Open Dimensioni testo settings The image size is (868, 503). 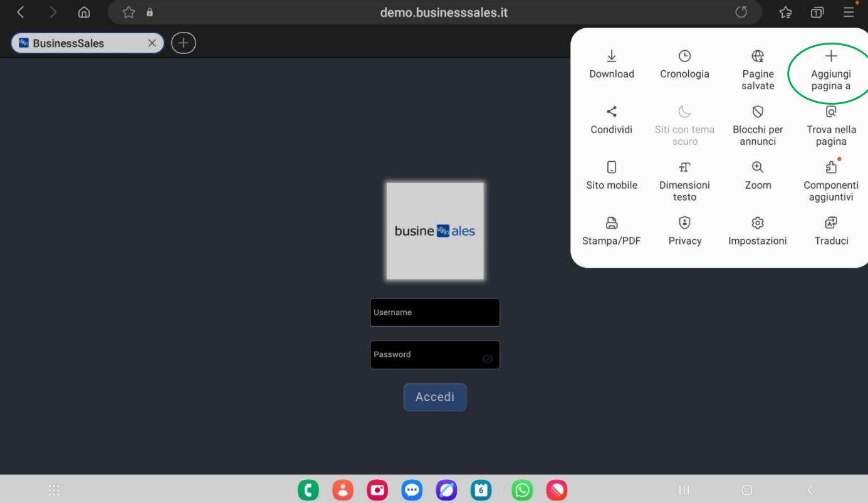[684, 181]
